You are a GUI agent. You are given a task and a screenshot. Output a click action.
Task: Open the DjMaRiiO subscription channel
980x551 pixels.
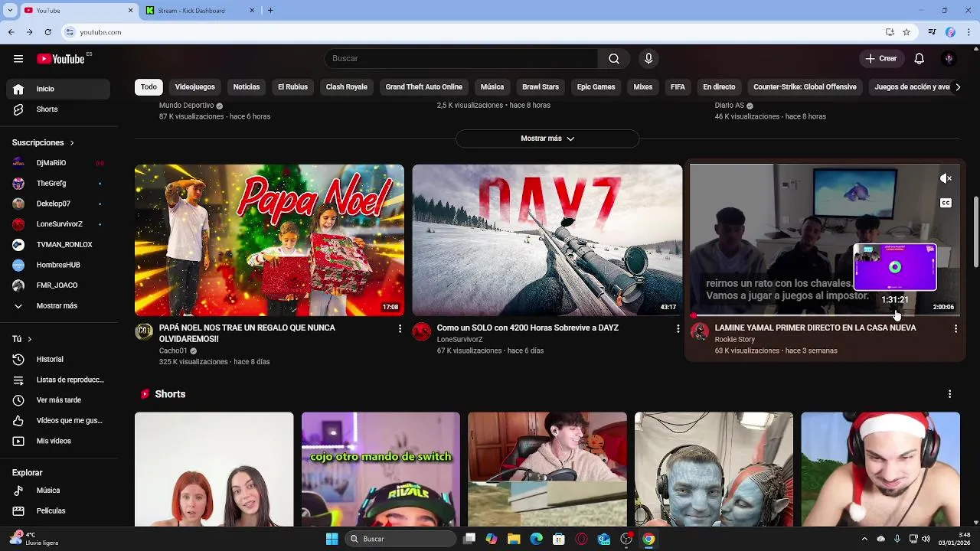point(58,163)
